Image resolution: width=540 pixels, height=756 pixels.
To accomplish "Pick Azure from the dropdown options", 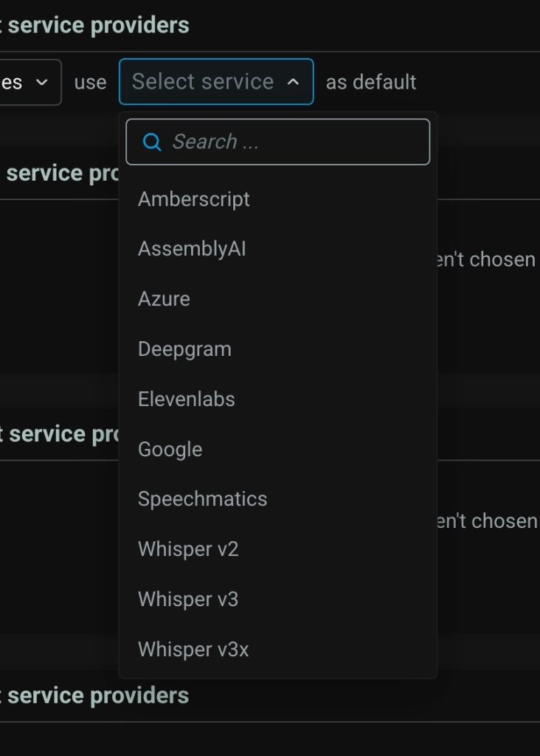I will click(x=164, y=299).
